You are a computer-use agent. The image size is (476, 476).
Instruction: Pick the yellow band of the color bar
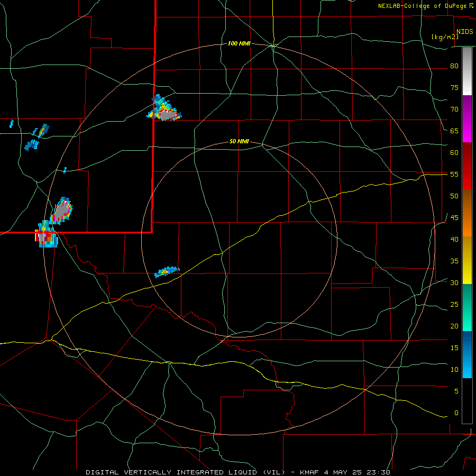point(467,260)
